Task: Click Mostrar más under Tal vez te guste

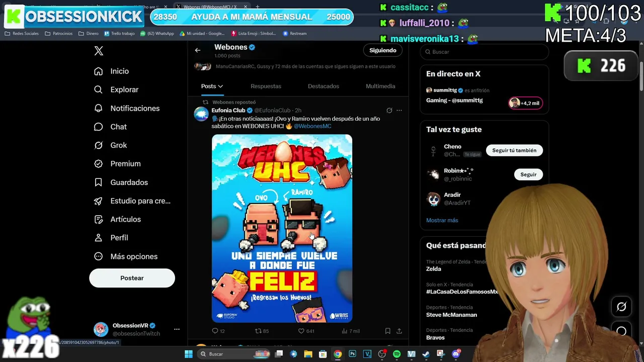Action: point(442,220)
